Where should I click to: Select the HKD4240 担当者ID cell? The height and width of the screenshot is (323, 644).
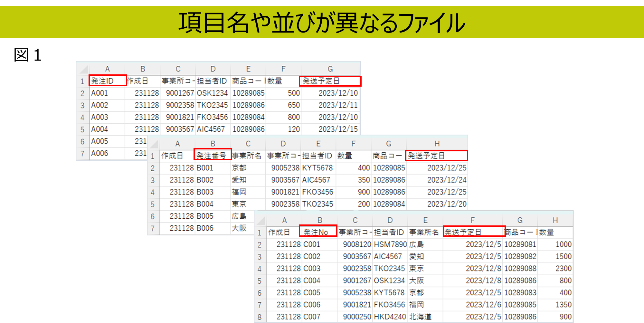coord(390,317)
